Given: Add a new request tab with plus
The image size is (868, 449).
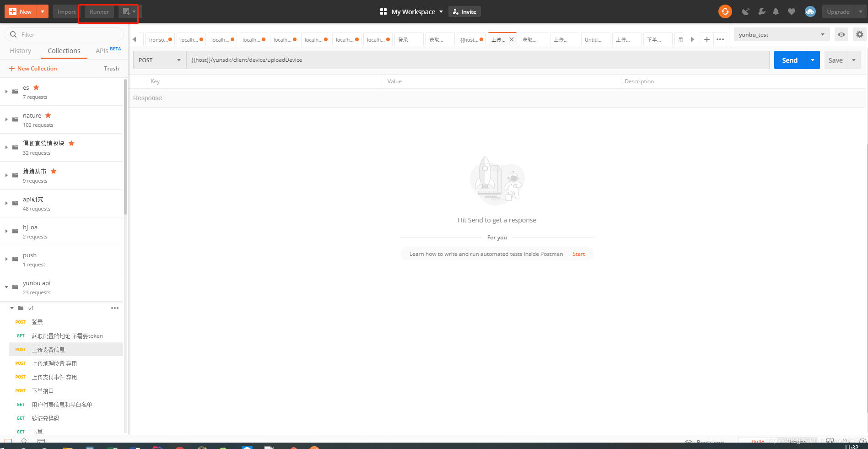Looking at the screenshot, I should (x=706, y=39).
